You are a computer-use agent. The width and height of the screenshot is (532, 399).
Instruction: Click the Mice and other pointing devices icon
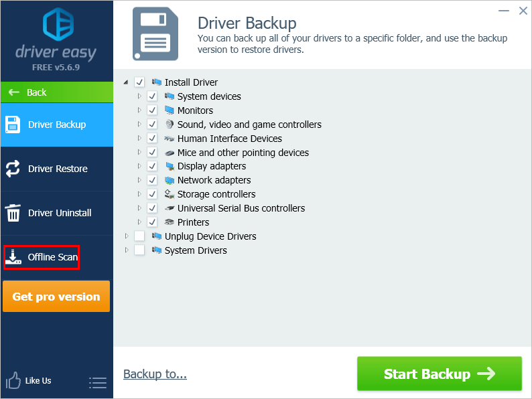[x=170, y=153]
